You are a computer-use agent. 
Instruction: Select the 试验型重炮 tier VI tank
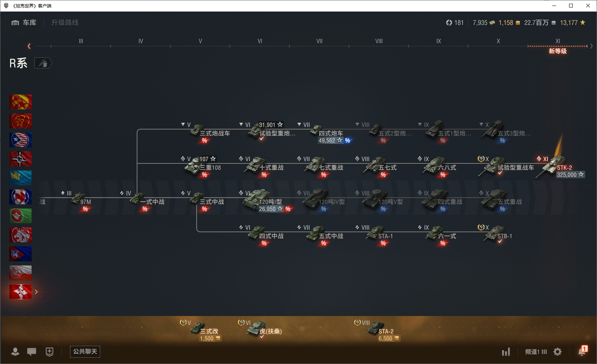[x=267, y=132]
